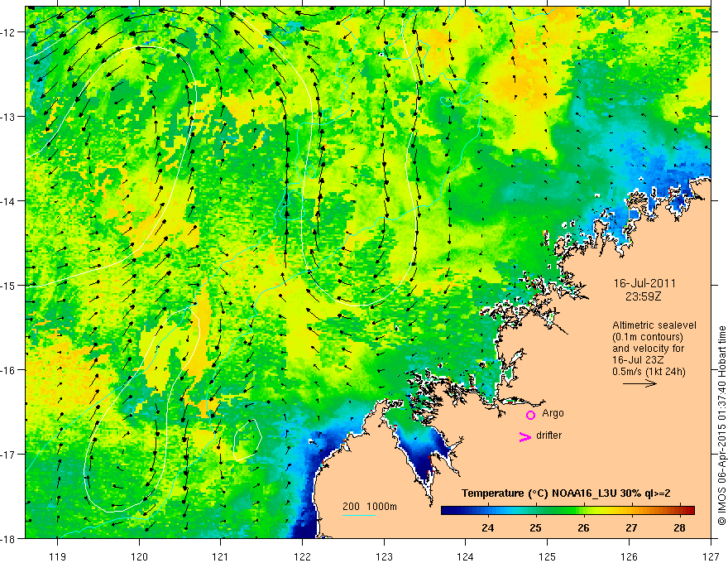This screenshot has width=728, height=563.
Task: Click latitude axis label -17
Action: 9,454
